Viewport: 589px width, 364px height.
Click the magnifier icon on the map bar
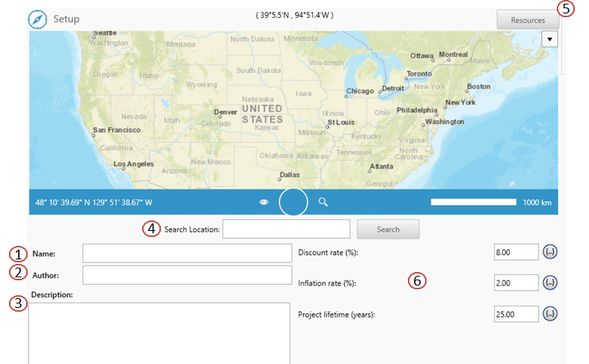(323, 202)
